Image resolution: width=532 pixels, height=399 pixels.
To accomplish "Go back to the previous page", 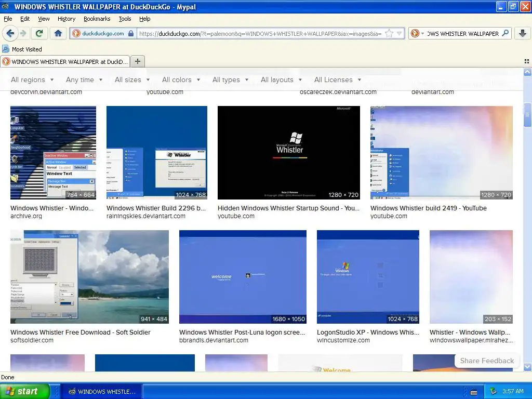I will pos(10,33).
